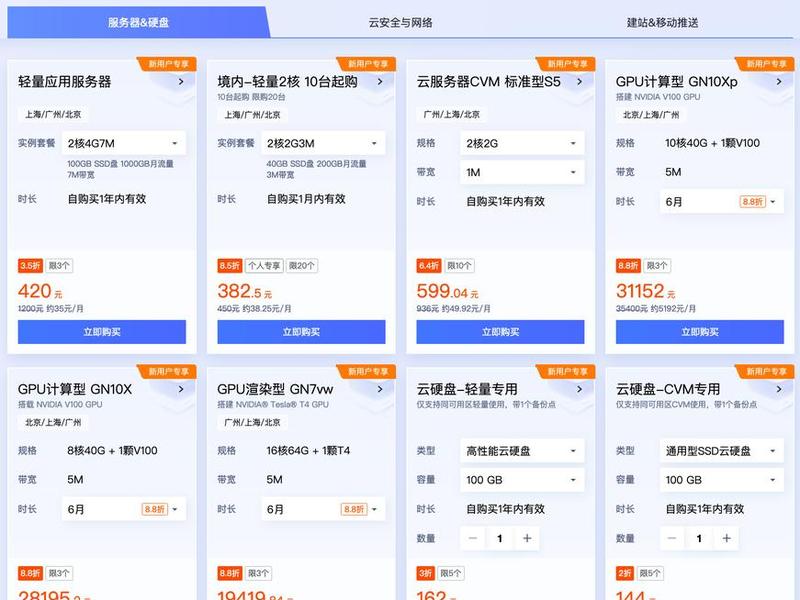The height and width of the screenshot is (600, 800).
Task: Click 数量 value field in 云硬盘-轻量专用 card
Action: tap(500, 538)
